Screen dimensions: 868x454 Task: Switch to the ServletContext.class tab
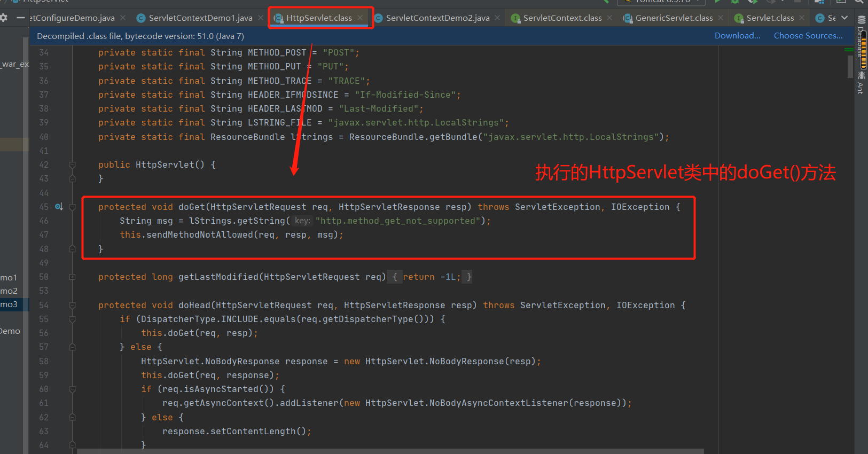[x=562, y=18]
